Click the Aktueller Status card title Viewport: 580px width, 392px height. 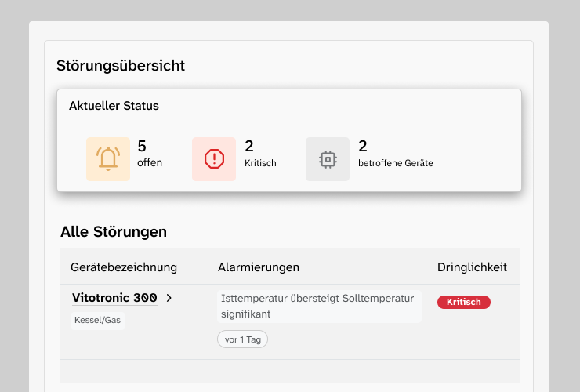pos(114,106)
